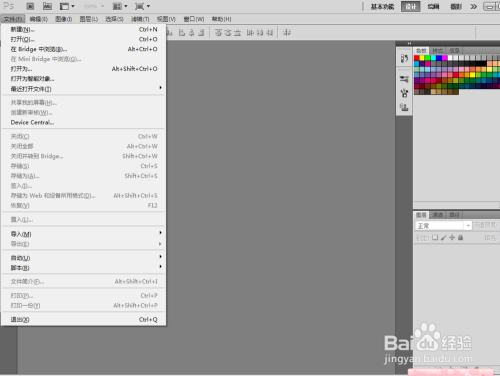
Task: Open the 正常 blend mode dropdown
Action: pos(443,226)
